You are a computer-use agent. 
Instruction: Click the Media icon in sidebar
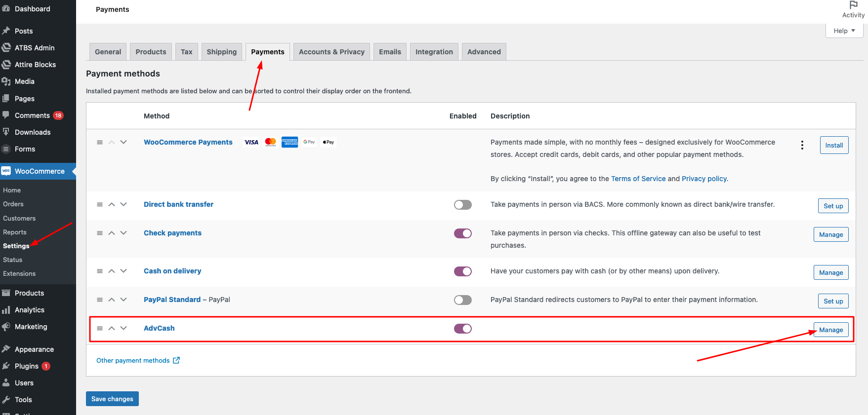[x=6, y=81]
